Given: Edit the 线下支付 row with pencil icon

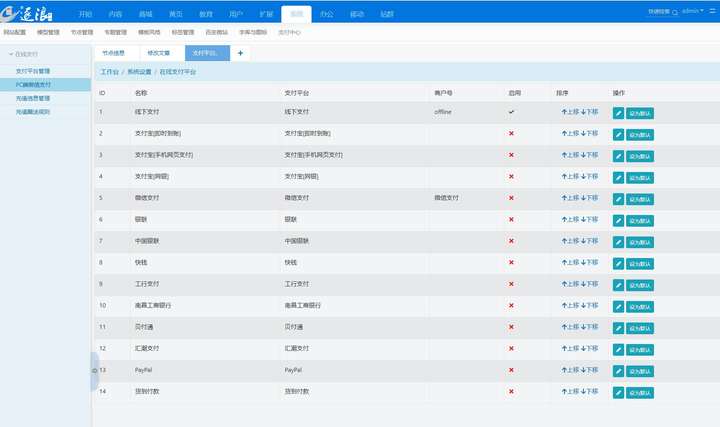Looking at the screenshot, I should [x=618, y=113].
